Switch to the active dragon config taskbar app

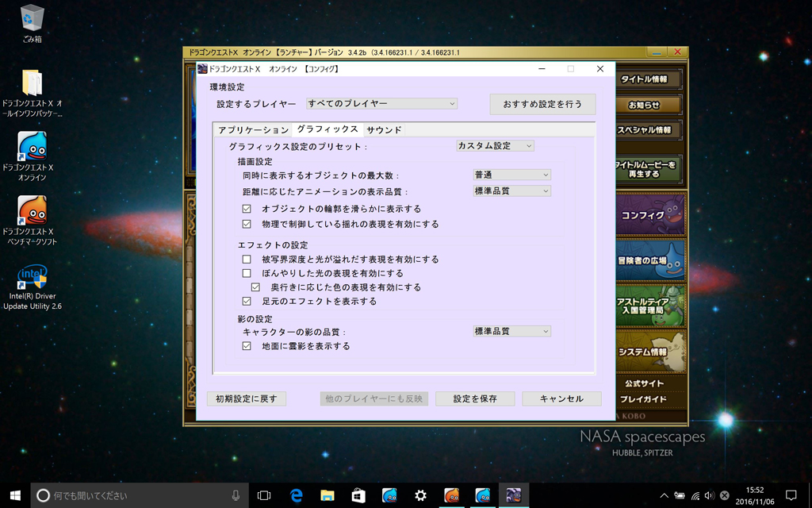point(514,495)
